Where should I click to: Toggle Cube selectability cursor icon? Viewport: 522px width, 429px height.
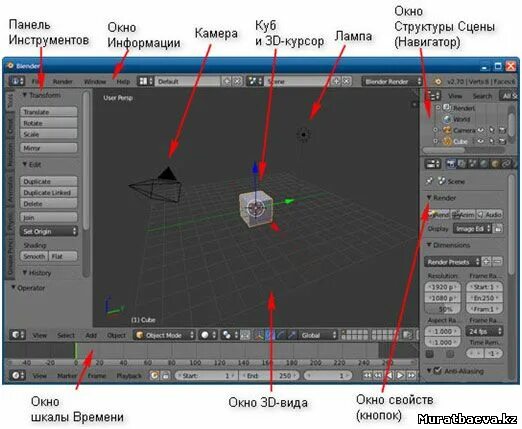point(492,141)
